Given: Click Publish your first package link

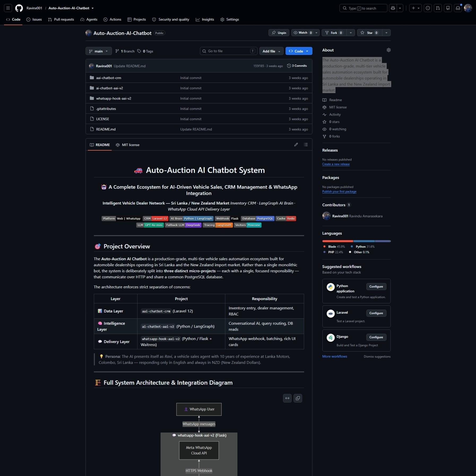Looking at the screenshot, I should pos(339,192).
